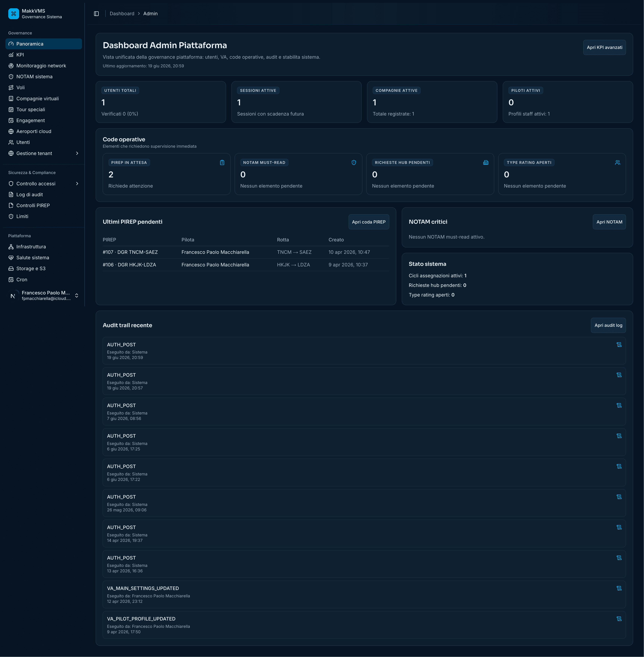Image resolution: width=644 pixels, height=657 pixels.
Task: Open the user account switcher chevrons
Action: click(77, 296)
